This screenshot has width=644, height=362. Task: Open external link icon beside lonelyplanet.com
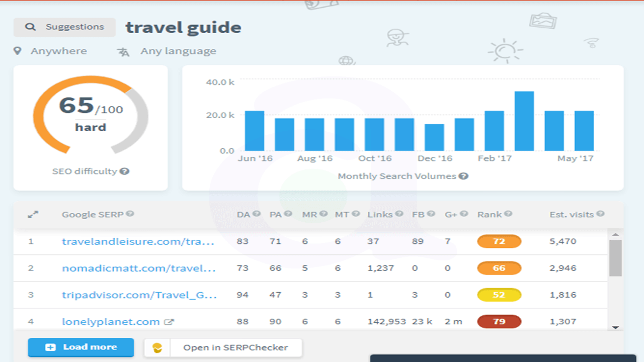click(x=169, y=322)
